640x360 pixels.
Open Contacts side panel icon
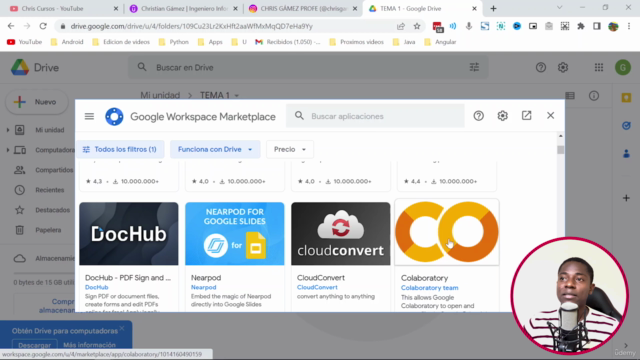tap(626, 154)
